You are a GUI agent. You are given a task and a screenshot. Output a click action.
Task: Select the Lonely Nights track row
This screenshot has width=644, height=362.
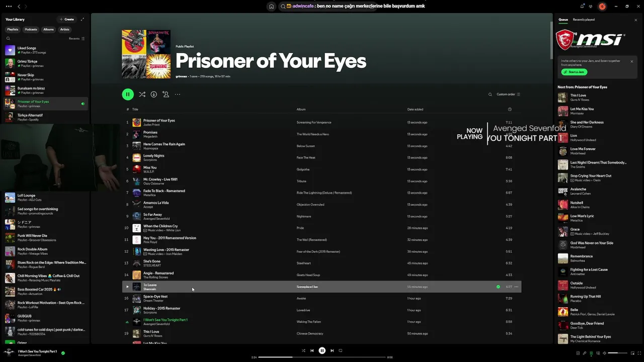(x=322, y=157)
